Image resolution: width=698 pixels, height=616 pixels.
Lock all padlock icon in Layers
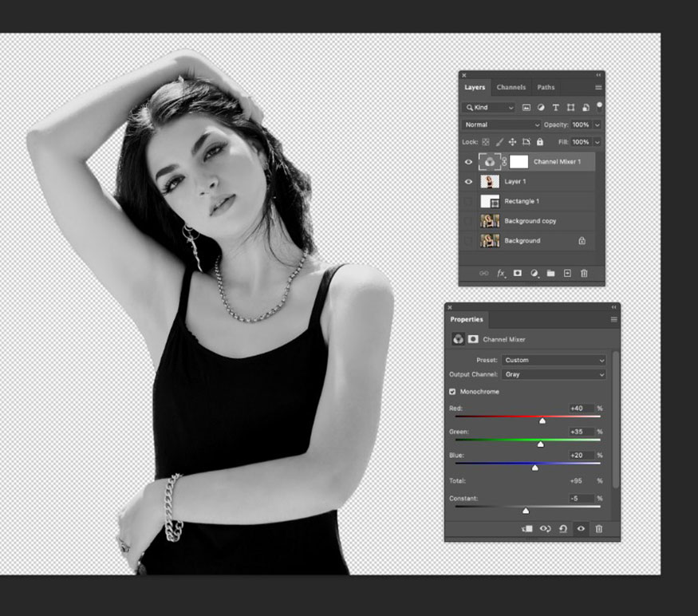[540, 142]
